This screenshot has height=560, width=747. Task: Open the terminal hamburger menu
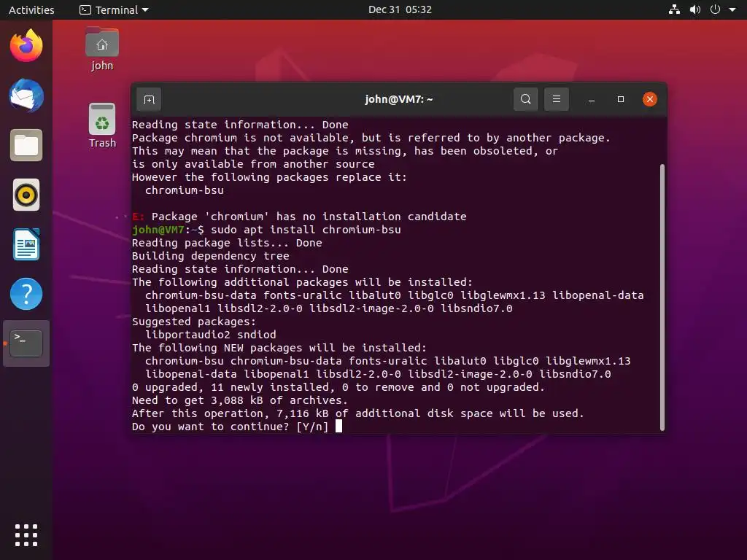click(x=556, y=99)
